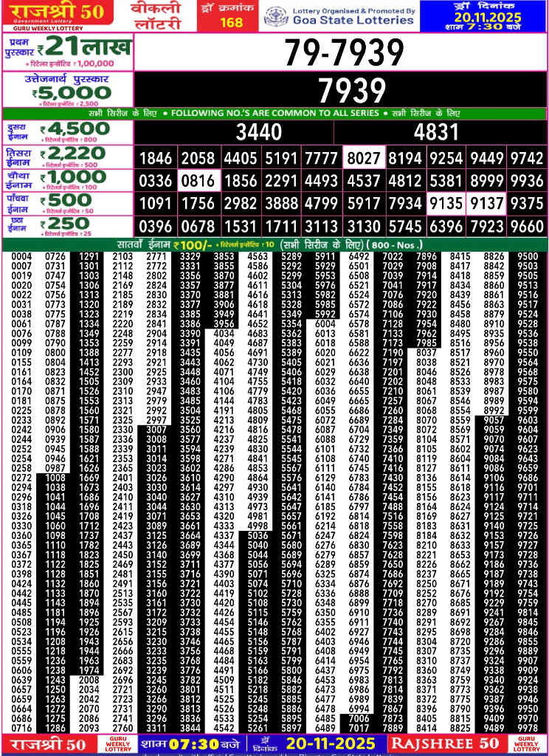Click the ₹5,000 consolation prize label
The image size is (549, 756).
click(x=72, y=92)
